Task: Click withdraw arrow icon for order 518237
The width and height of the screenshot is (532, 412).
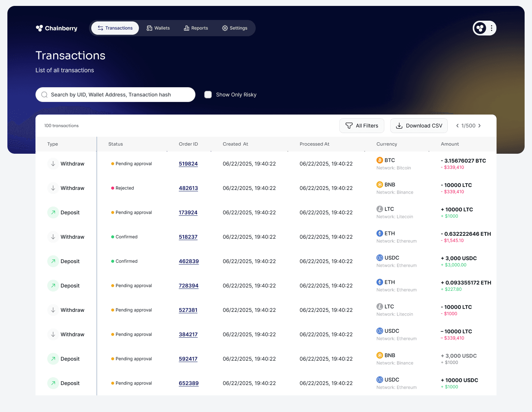Action: tap(53, 237)
